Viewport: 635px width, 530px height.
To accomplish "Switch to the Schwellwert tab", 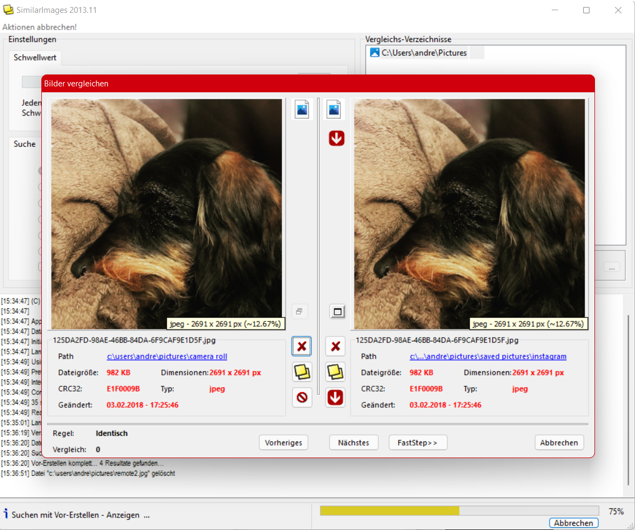I will pyautogui.click(x=35, y=58).
